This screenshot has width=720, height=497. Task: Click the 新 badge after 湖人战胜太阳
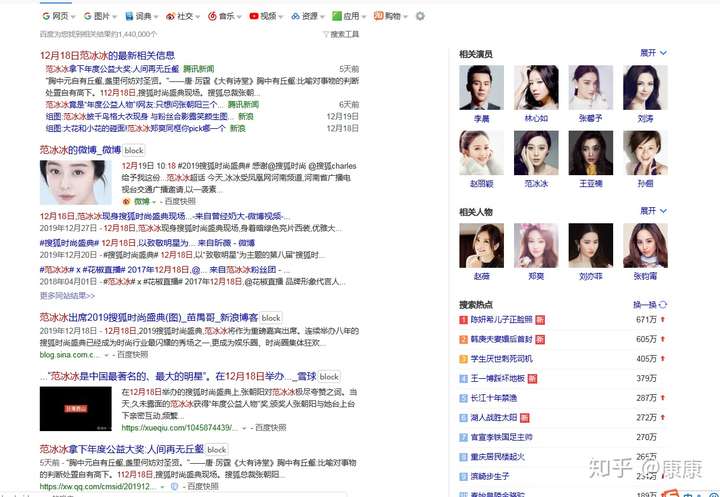tap(524, 418)
